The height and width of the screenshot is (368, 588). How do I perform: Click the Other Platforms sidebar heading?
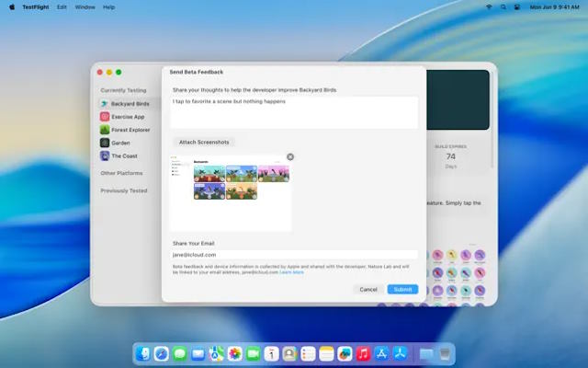tap(121, 173)
